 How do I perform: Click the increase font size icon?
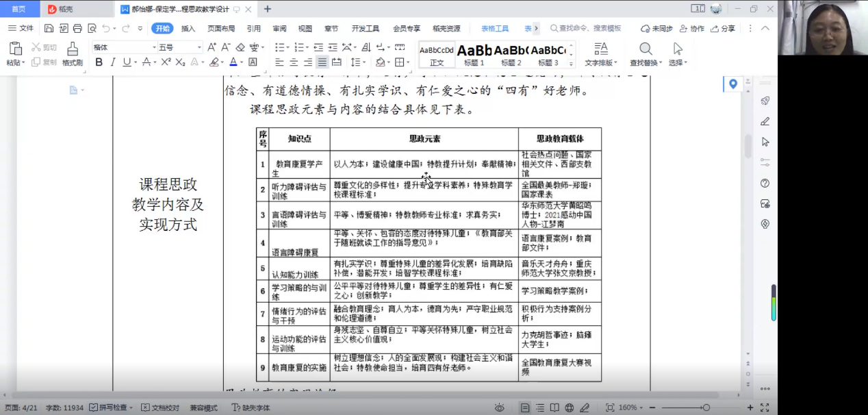212,47
